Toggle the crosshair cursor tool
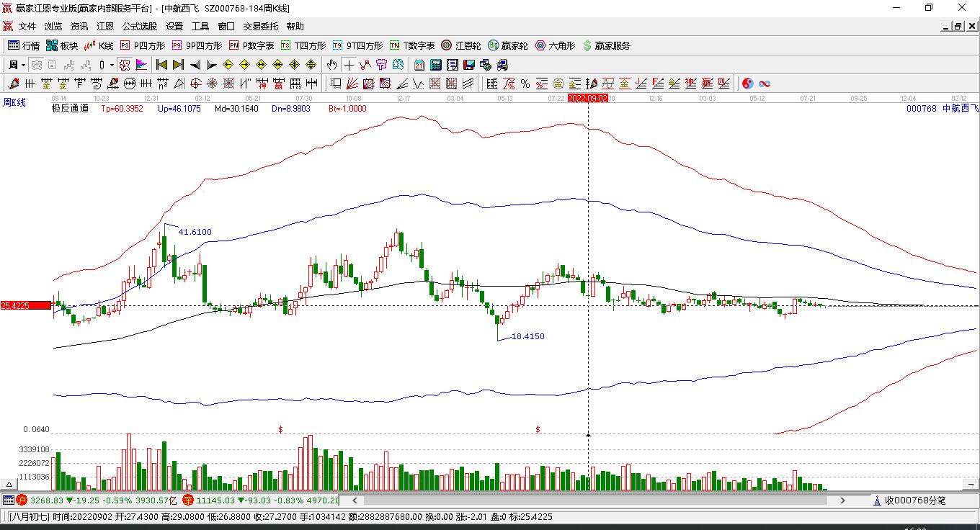980x530 pixels. [349, 65]
